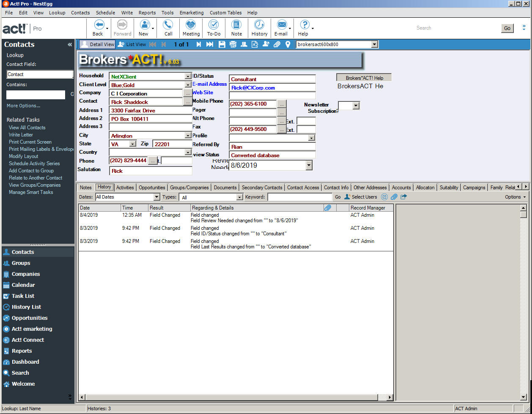Click the quick print icon
The height and width of the screenshot is (414, 532).
233,44
